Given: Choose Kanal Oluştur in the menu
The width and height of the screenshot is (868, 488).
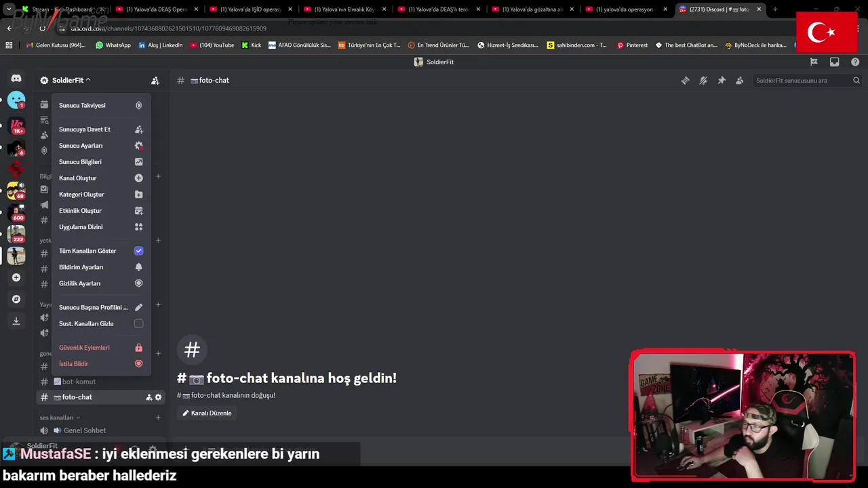Looking at the screenshot, I should pos(101,178).
